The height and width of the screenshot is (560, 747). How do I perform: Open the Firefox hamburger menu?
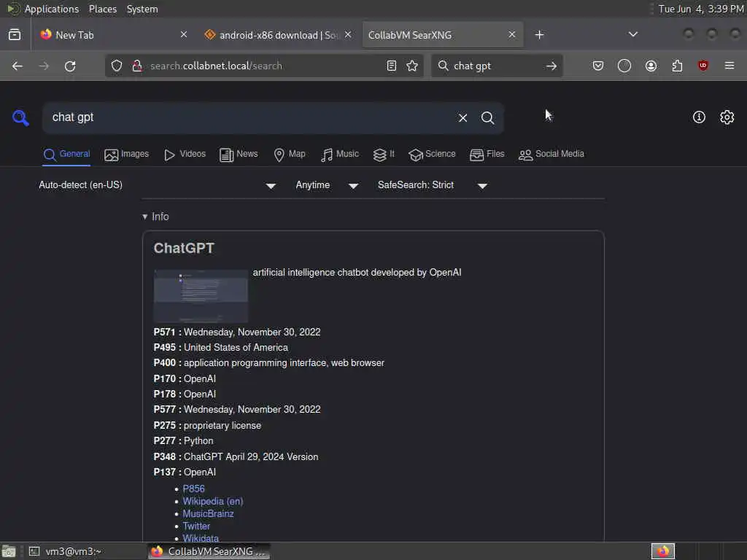[729, 66]
